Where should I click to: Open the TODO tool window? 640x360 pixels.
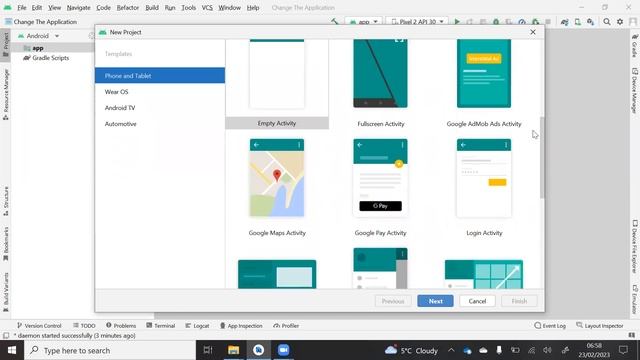click(84, 326)
